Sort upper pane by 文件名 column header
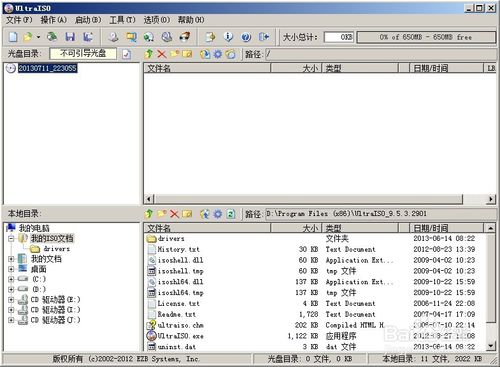Viewport: 500px width, 367px height. coord(207,68)
